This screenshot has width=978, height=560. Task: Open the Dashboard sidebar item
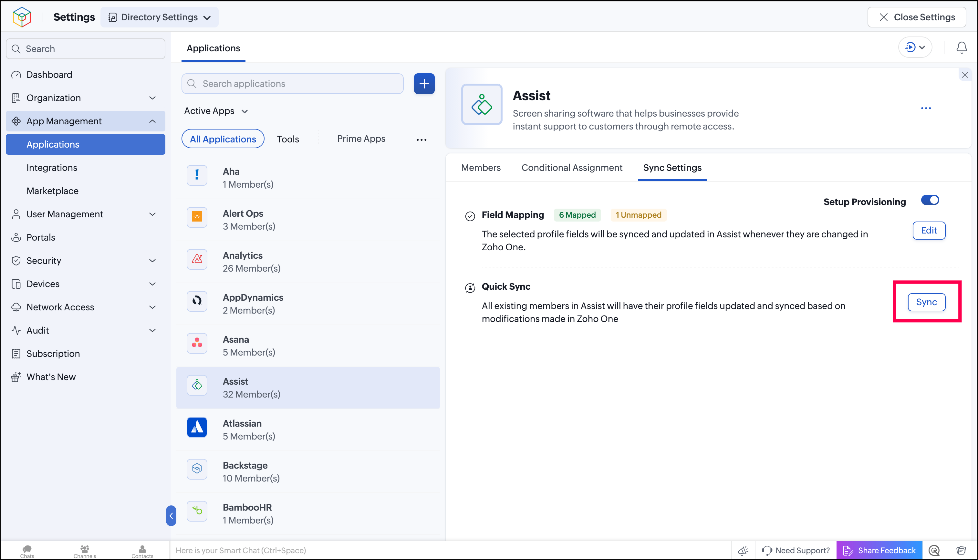[85, 75]
